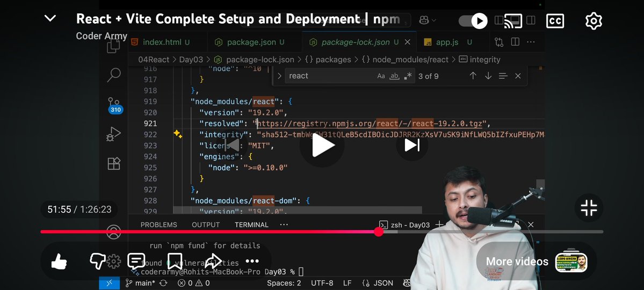
Task: Open the Copilot dropdown in VS Code title bar
Action: tap(428, 20)
